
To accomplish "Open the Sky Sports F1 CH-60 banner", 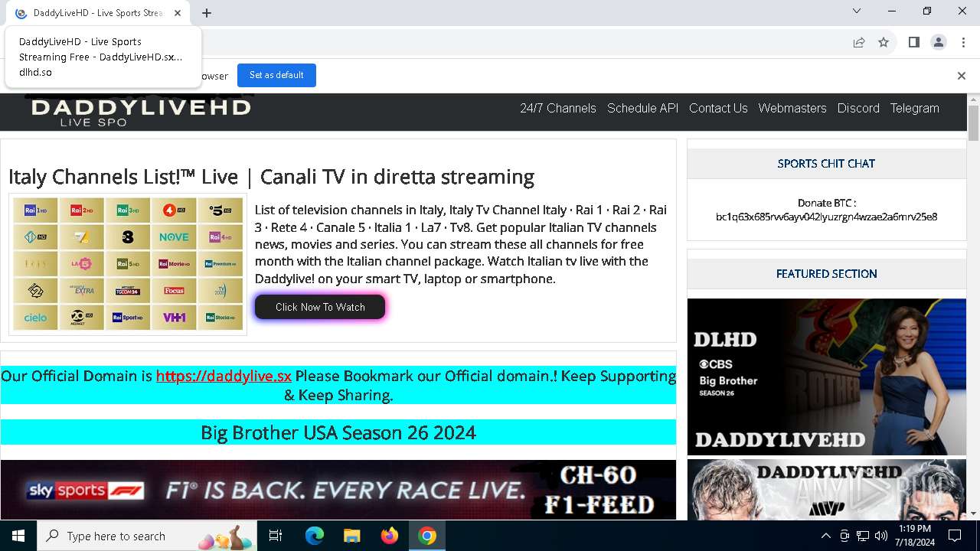I will click(338, 490).
